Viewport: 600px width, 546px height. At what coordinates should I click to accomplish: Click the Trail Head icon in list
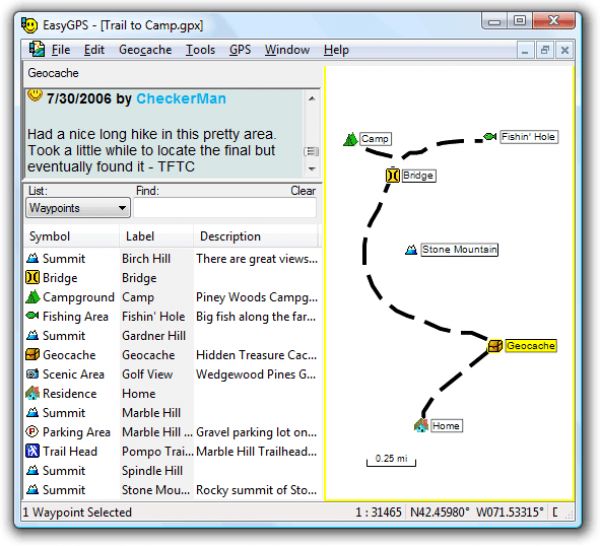click(x=34, y=451)
